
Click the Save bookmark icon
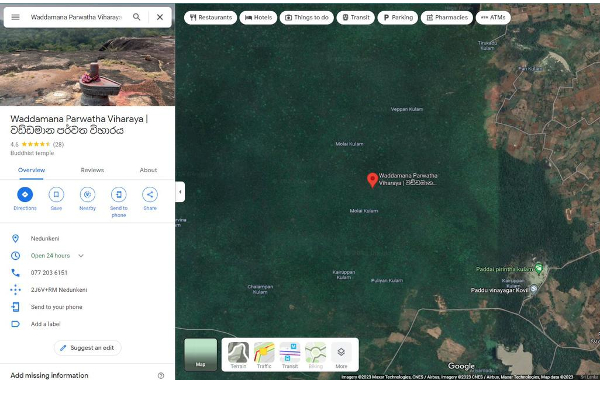(56, 194)
